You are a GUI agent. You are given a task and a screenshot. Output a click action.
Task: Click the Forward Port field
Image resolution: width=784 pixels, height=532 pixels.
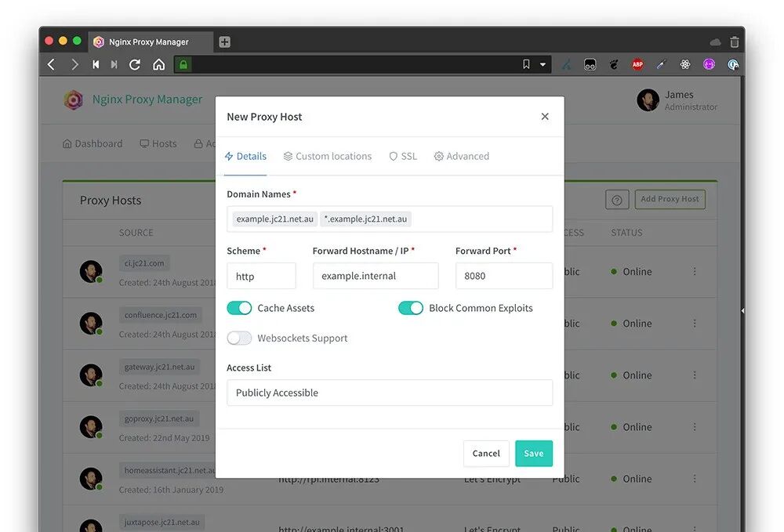tap(504, 276)
